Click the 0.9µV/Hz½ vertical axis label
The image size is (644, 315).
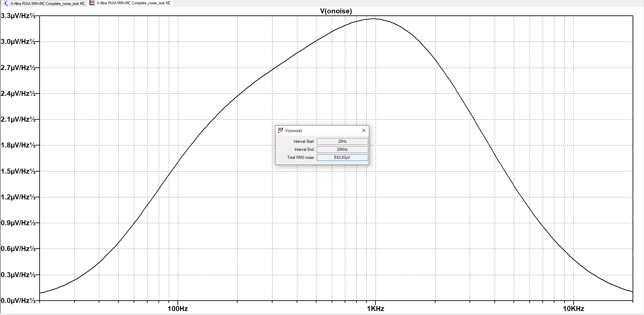[18, 223]
